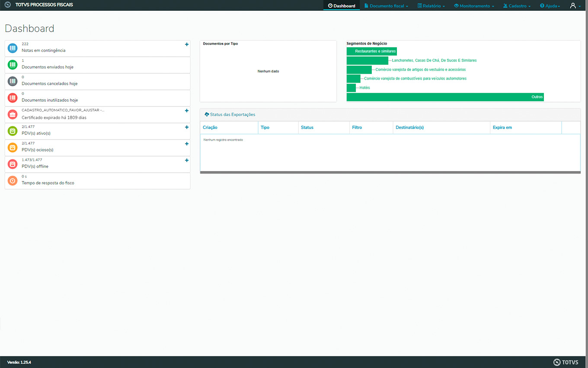The height and width of the screenshot is (368, 588).
Task: Click the green Documentos enviados hoje icon
Action: (13, 65)
